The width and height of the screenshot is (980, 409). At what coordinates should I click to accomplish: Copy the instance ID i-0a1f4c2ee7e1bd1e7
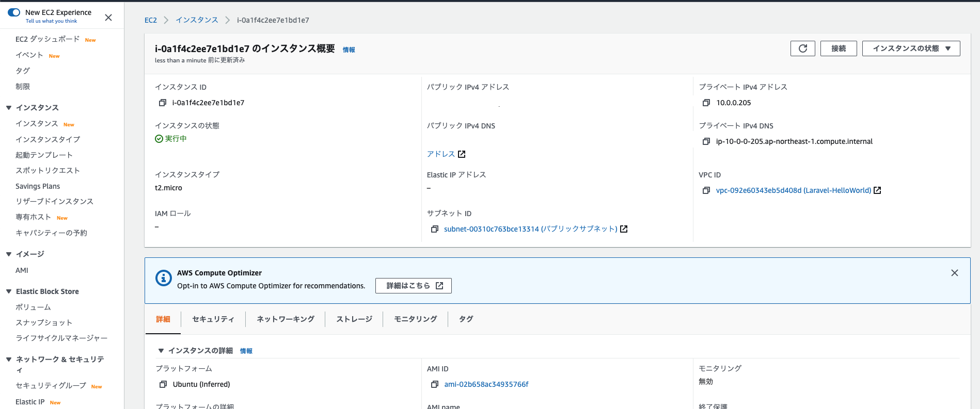tap(163, 103)
